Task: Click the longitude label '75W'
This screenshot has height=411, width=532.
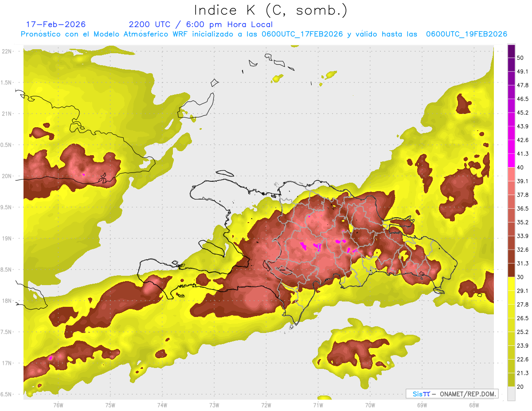Action: point(110,405)
